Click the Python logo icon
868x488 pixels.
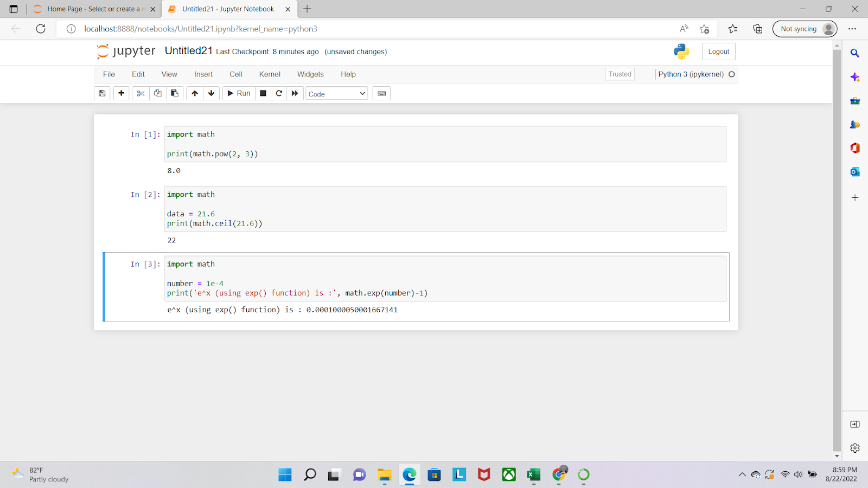[x=681, y=52]
